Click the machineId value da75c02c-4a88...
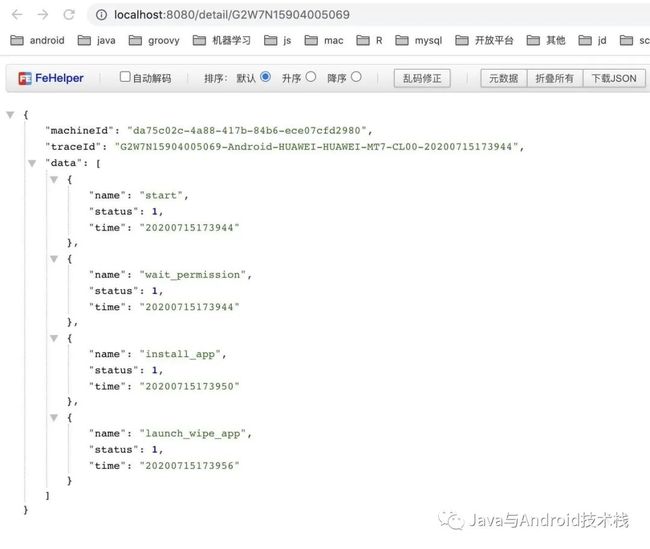 tap(247, 131)
